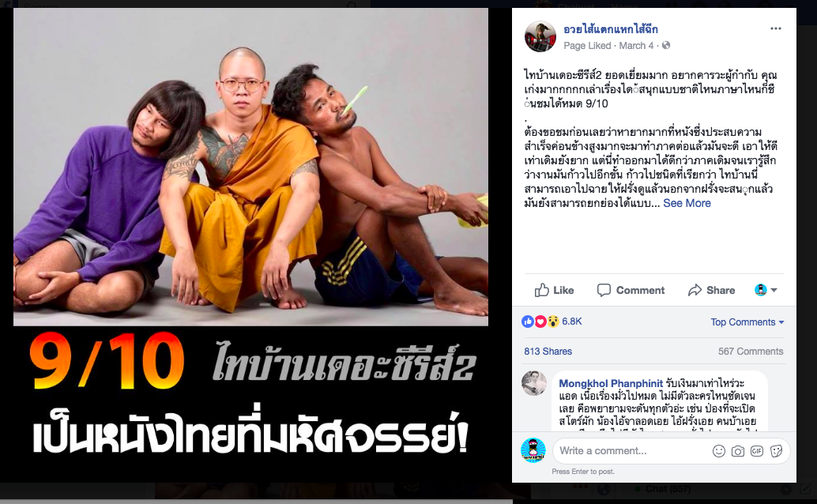Click the March 4 post date link
817x504 pixels.
(636, 46)
